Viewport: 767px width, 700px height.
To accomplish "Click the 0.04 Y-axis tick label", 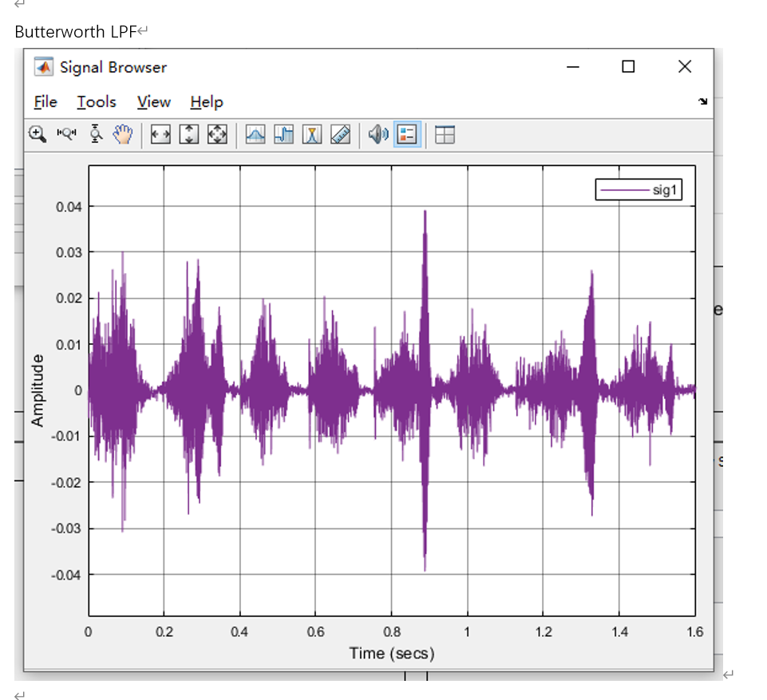I will pyautogui.click(x=69, y=207).
